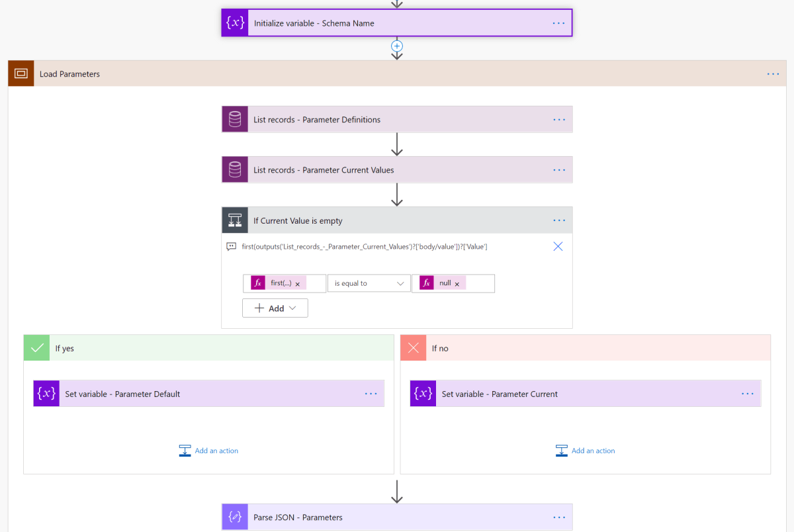Click the List records - Parameter Definitions database icon
This screenshot has width=794, height=532.
tap(235, 119)
